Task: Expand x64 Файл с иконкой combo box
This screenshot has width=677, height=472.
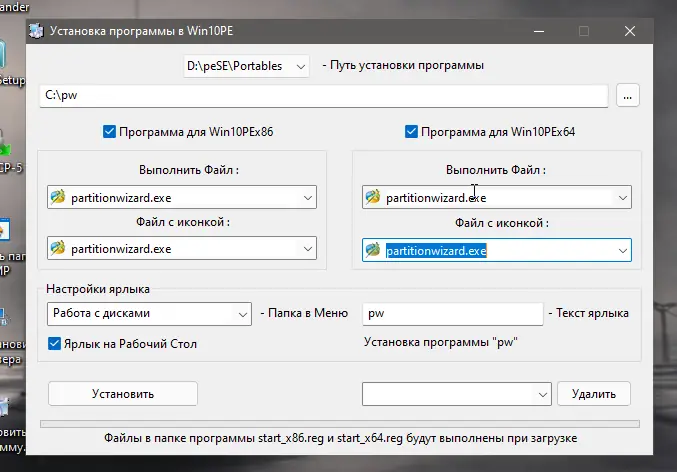Action: [623, 250]
